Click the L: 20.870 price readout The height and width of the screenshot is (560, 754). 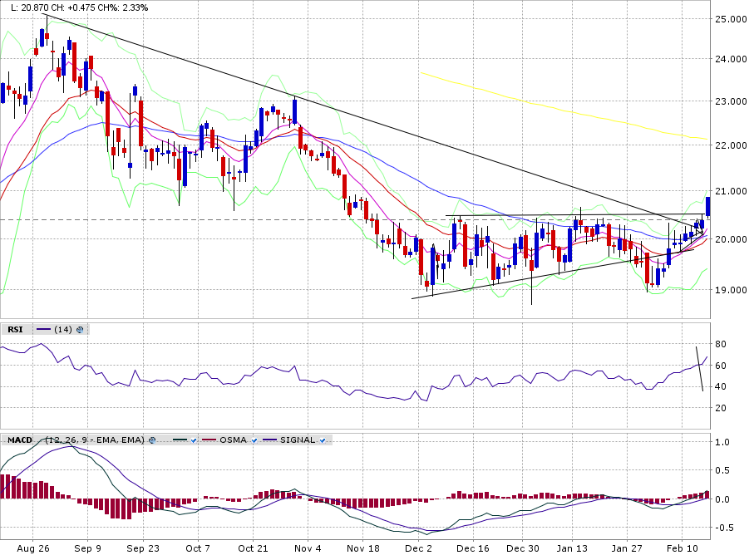(x=31, y=7)
